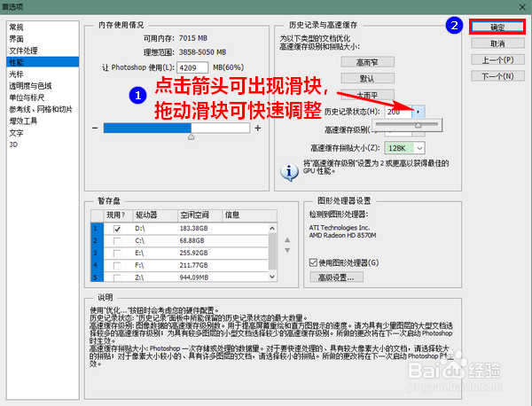This screenshot has height=406, width=532.
Task: Enable the F:\ scratch disk checkbox
Action: tap(117, 266)
